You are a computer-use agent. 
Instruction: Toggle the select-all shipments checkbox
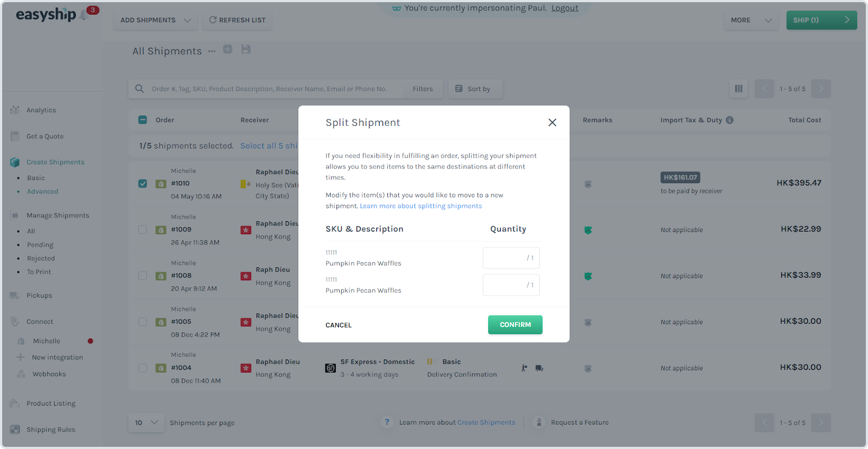(143, 120)
